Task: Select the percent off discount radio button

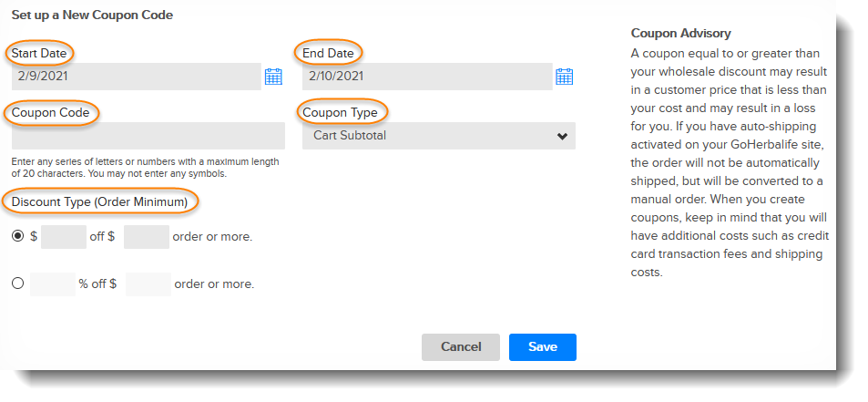Action: coord(17,283)
